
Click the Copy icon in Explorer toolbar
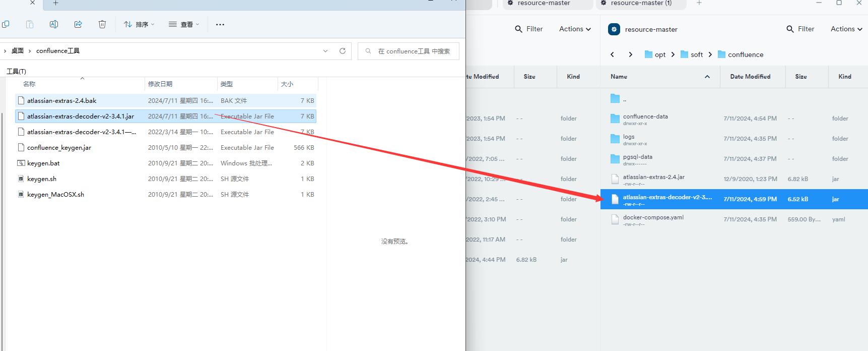pos(6,24)
